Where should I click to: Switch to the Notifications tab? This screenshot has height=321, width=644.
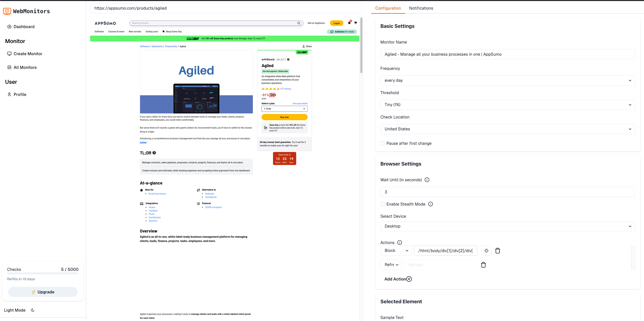421,8
